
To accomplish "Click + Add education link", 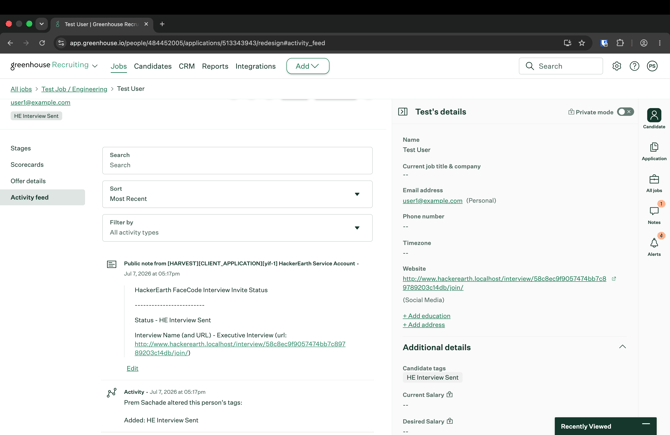I will pyautogui.click(x=426, y=316).
